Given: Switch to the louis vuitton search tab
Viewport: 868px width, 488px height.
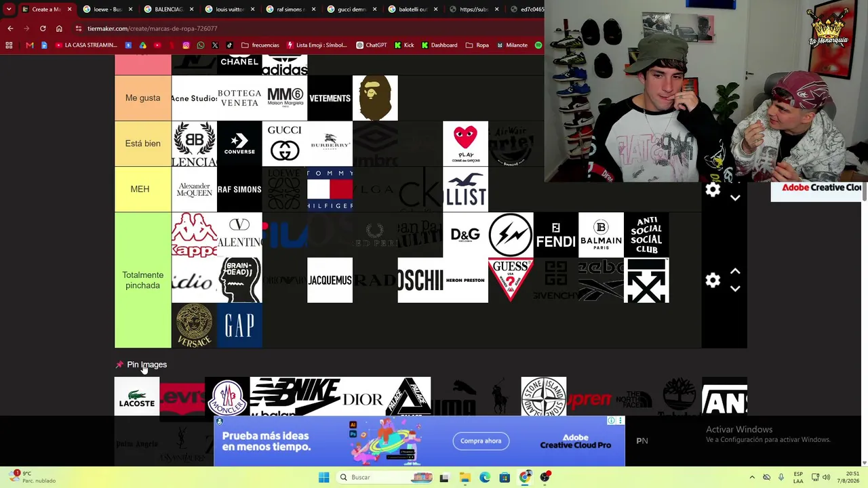Looking at the screenshot, I should (229, 9).
